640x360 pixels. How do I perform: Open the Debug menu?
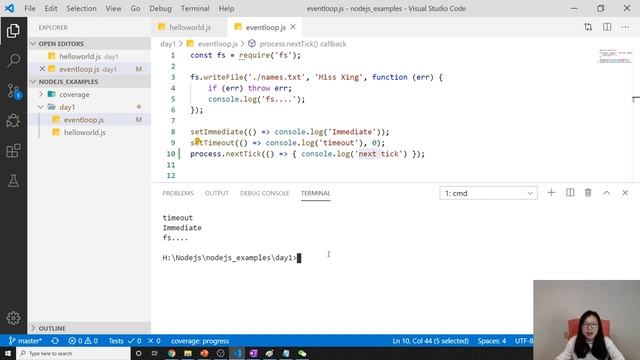point(160,8)
